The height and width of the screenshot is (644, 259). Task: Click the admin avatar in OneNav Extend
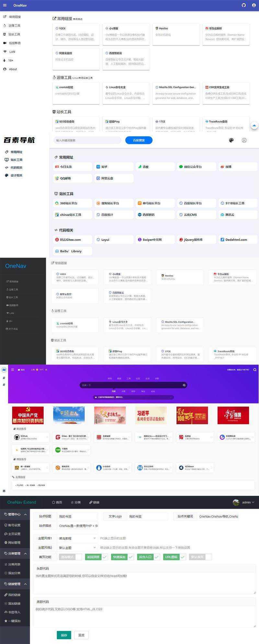click(x=236, y=502)
